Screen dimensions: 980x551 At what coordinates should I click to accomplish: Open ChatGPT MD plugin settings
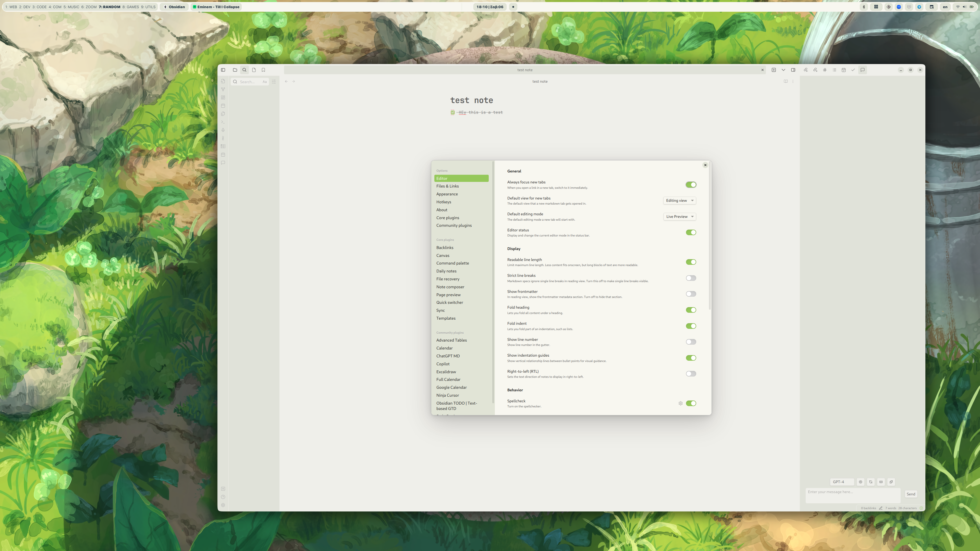click(448, 356)
